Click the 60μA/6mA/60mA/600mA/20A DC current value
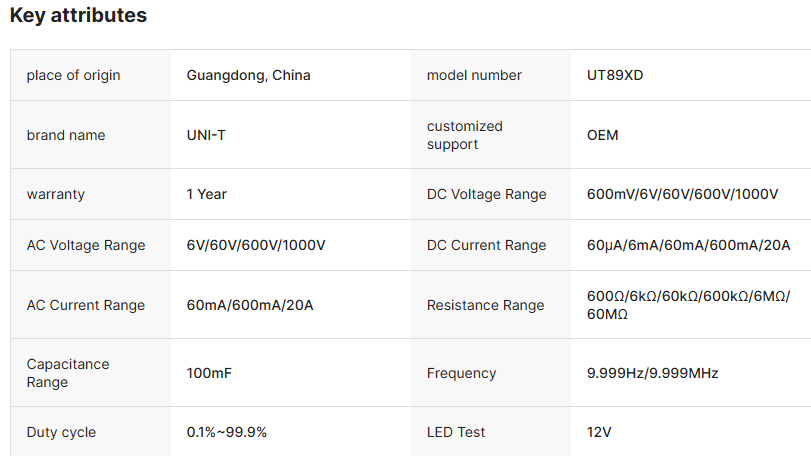The width and height of the screenshot is (811, 456). (x=689, y=245)
